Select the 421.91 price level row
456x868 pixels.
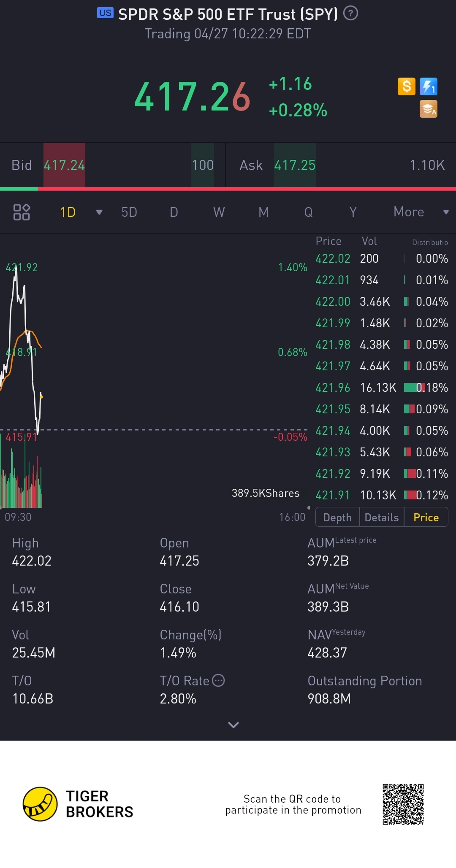tap(382, 495)
